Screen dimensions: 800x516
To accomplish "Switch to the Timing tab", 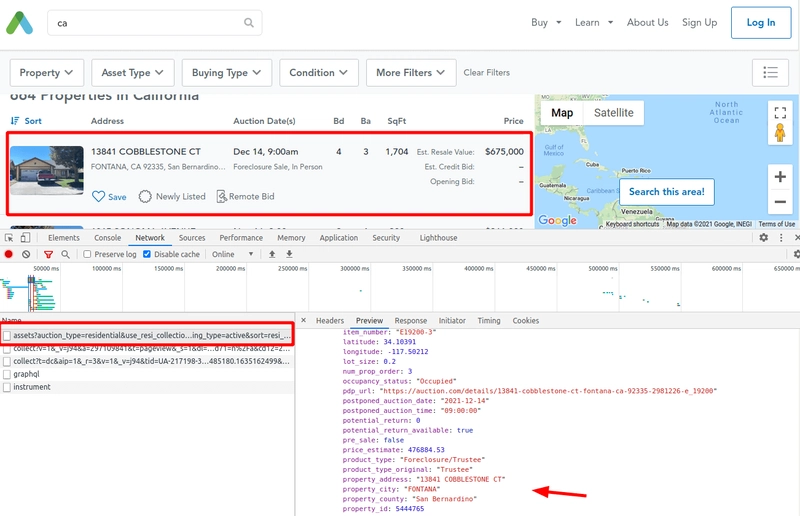I will (x=489, y=321).
